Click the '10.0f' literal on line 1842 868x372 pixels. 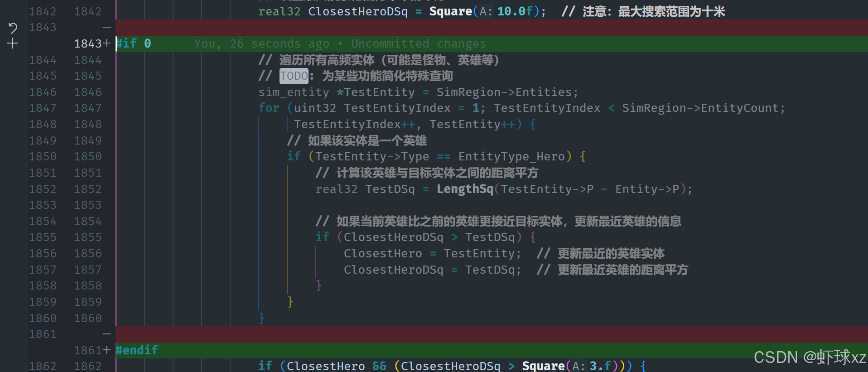tap(515, 11)
